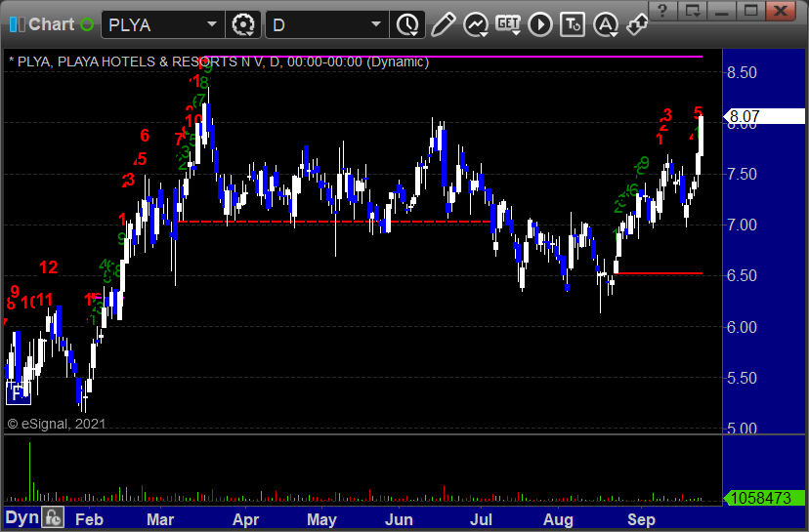
Task: Click the red 6 count label in March
Action: coord(145,136)
